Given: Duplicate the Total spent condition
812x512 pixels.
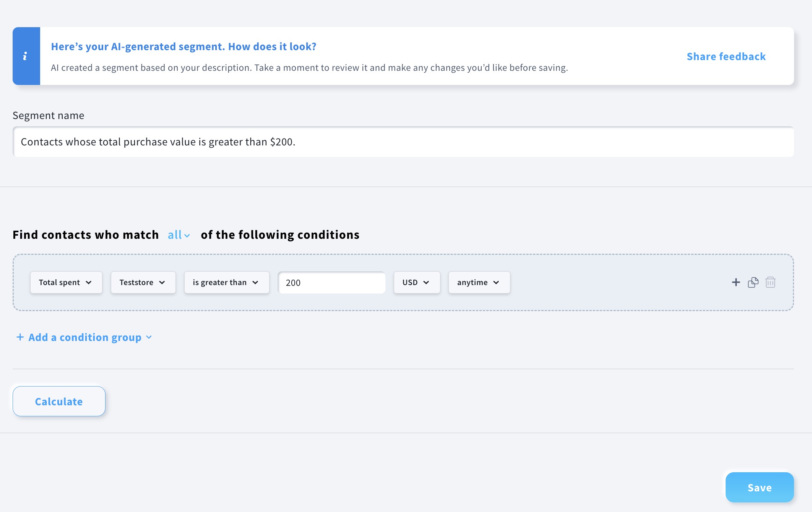Looking at the screenshot, I should [x=753, y=282].
